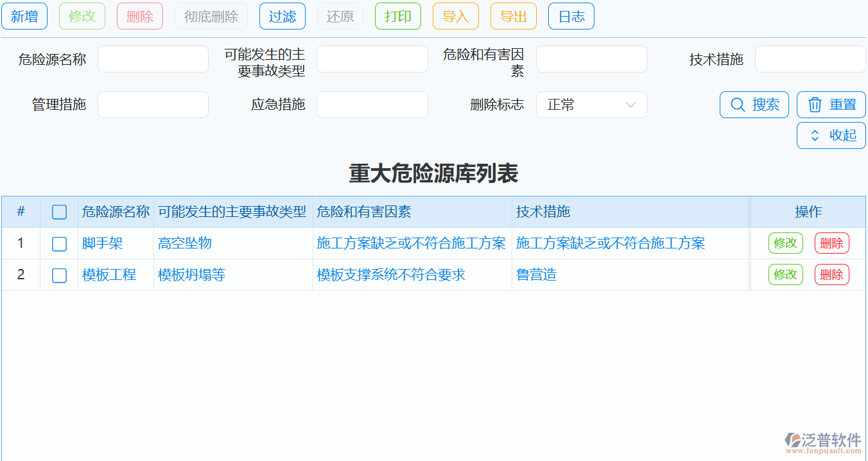868x461 pixels.
Task: Open the 删除标志 dropdown showing 正常
Action: click(591, 105)
